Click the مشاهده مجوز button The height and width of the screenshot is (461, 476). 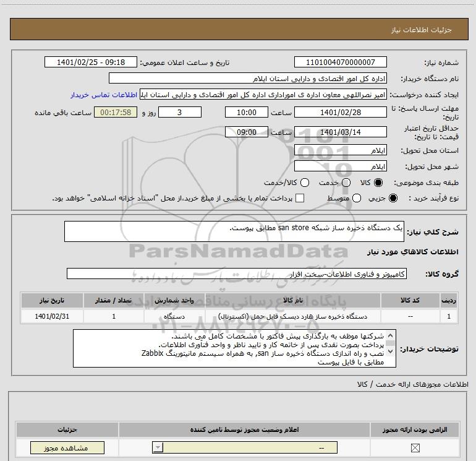67,448
